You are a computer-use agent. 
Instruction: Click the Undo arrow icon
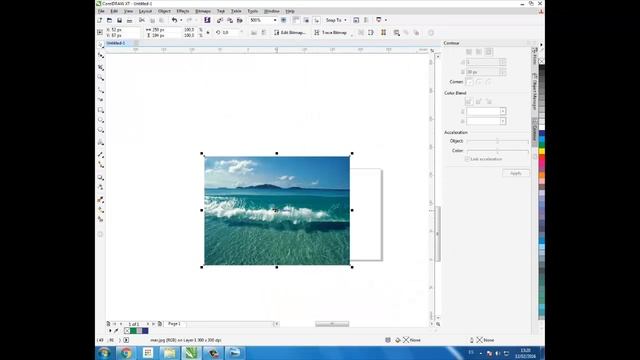(x=174, y=20)
